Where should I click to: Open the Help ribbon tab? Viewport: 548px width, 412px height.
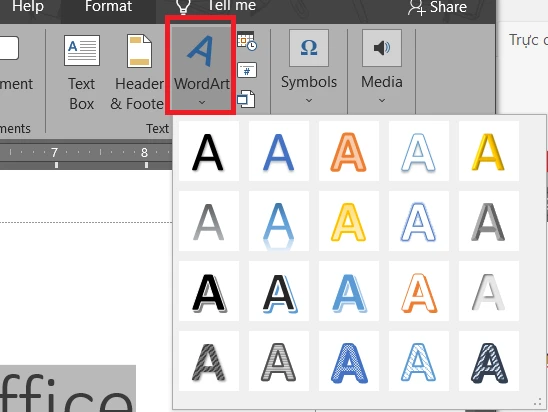[28, 6]
